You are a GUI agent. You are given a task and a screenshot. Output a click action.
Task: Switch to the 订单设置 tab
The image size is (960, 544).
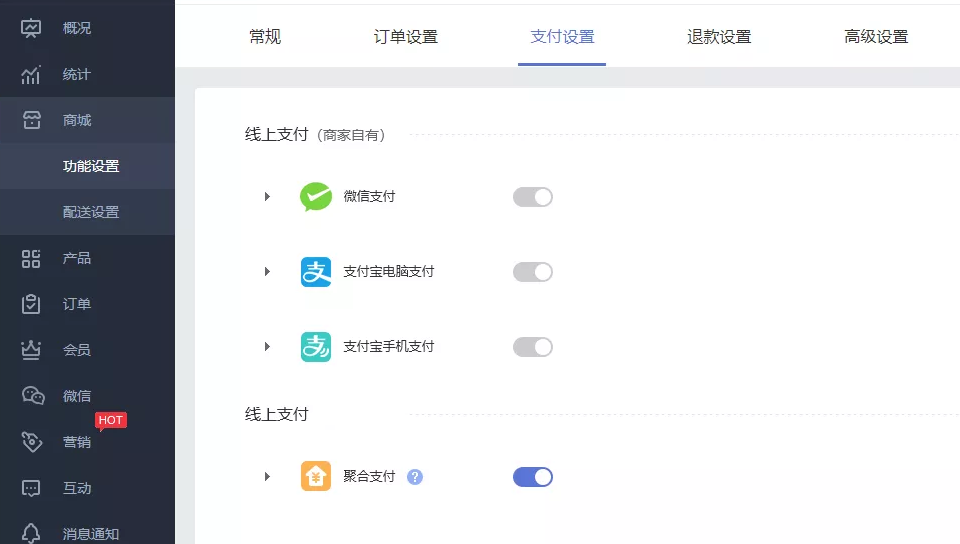405,37
